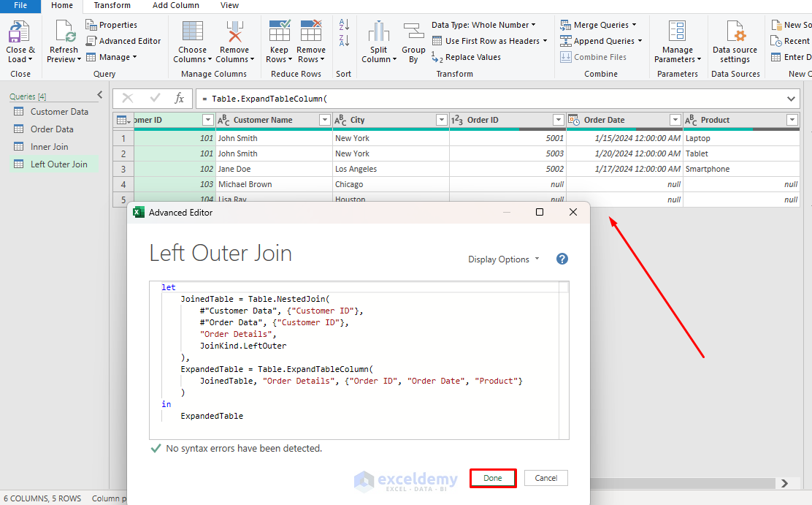Screen dimensions: 812x505
Task: Click the Order ID 5003 cell
Action: click(507, 154)
